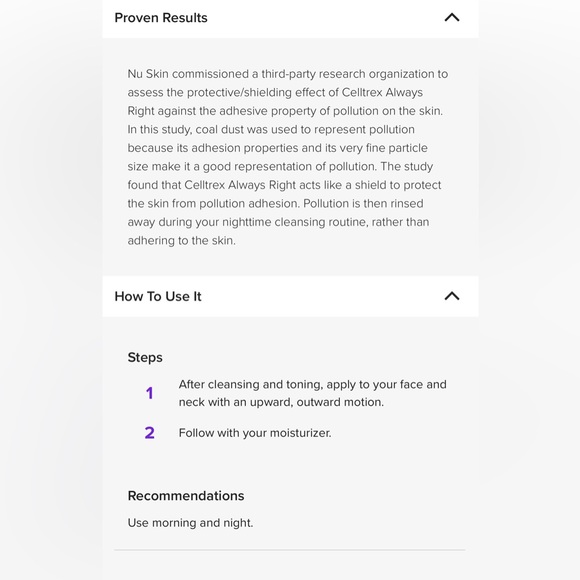Collapse the Proven Results chevron icon

point(452,17)
